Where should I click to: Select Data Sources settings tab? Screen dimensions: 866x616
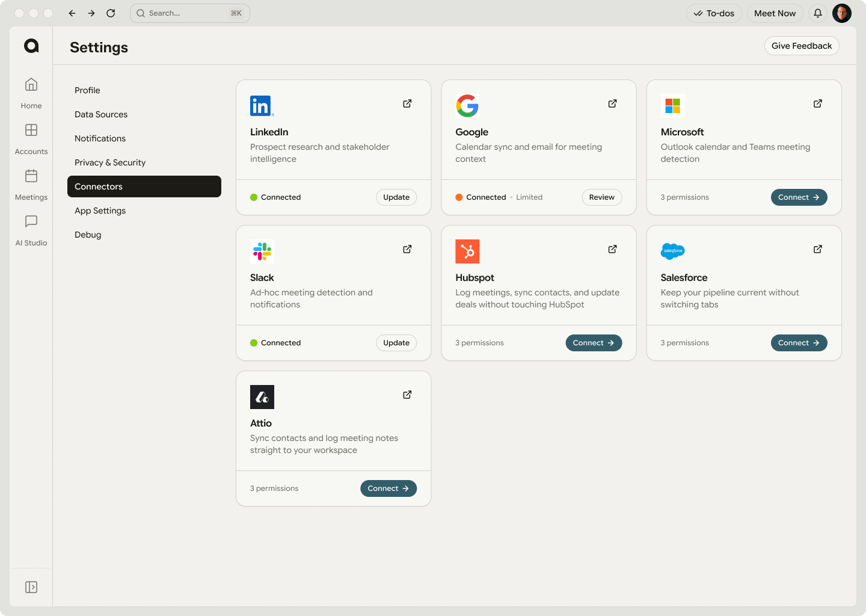[144, 114]
